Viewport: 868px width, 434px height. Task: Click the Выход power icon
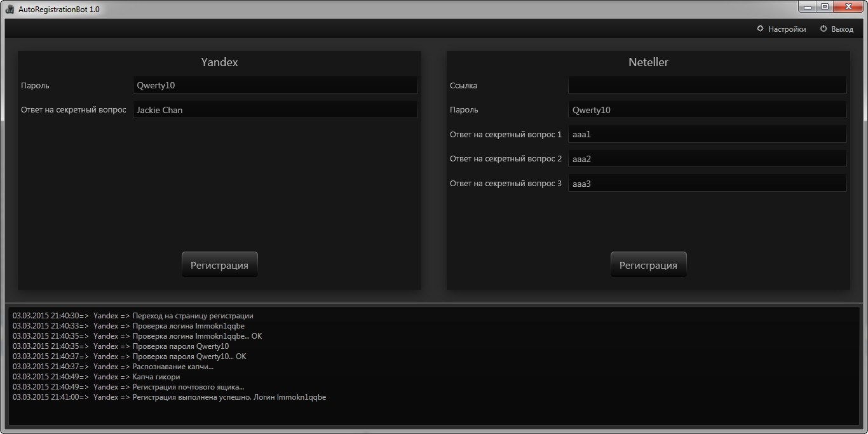click(x=824, y=29)
